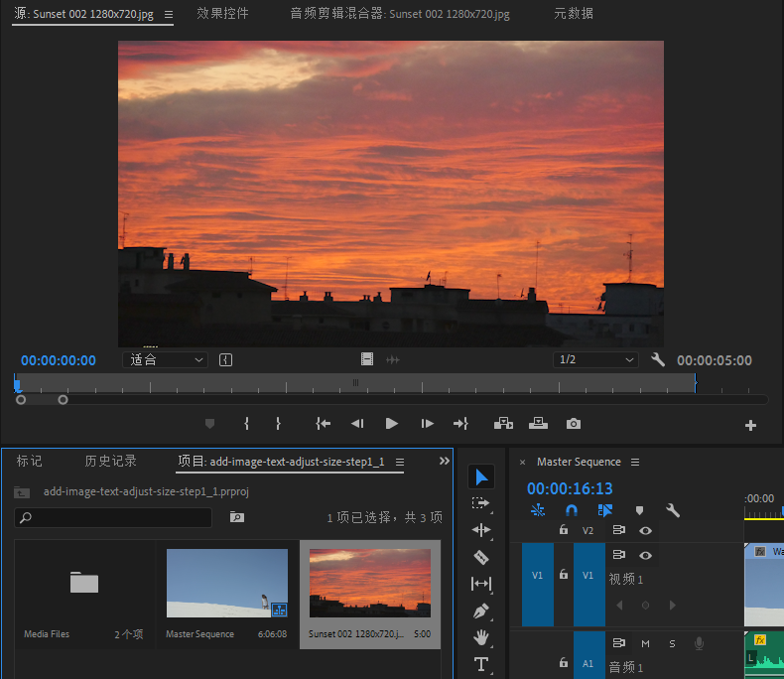The width and height of the screenshot is (784, 679).
Task: Click the Insert button in source monitor
Action: coord(503,424)
